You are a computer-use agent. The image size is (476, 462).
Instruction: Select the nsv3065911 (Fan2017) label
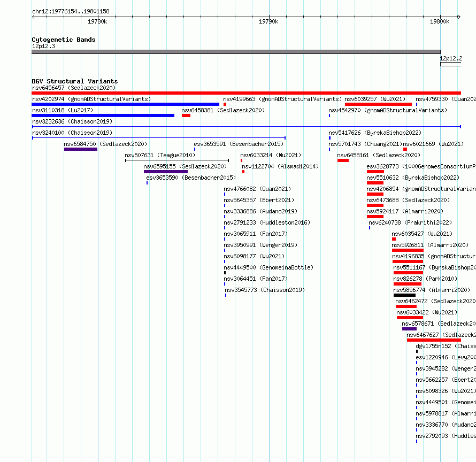pos(256,234)
